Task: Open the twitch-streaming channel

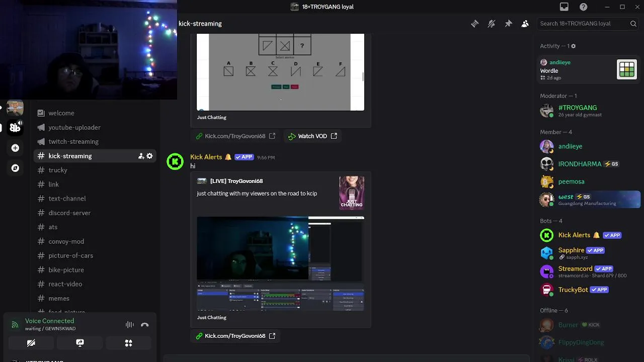Action: tap(95, 141)
